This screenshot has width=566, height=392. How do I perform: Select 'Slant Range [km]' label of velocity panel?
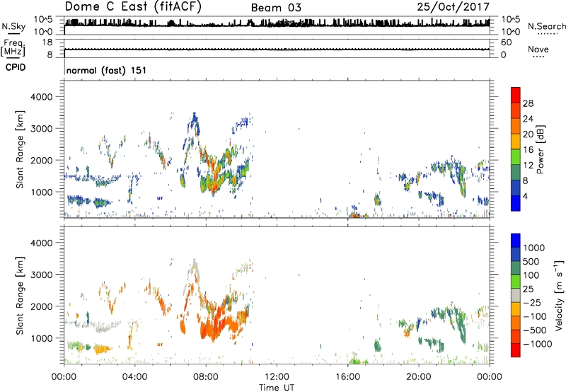click(20, 295)
